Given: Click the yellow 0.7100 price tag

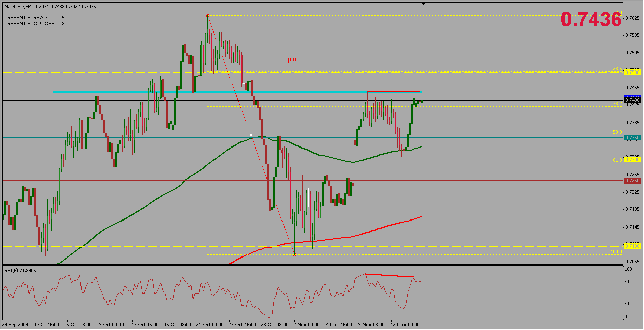Looking at the screenshot, I should 632,246.
